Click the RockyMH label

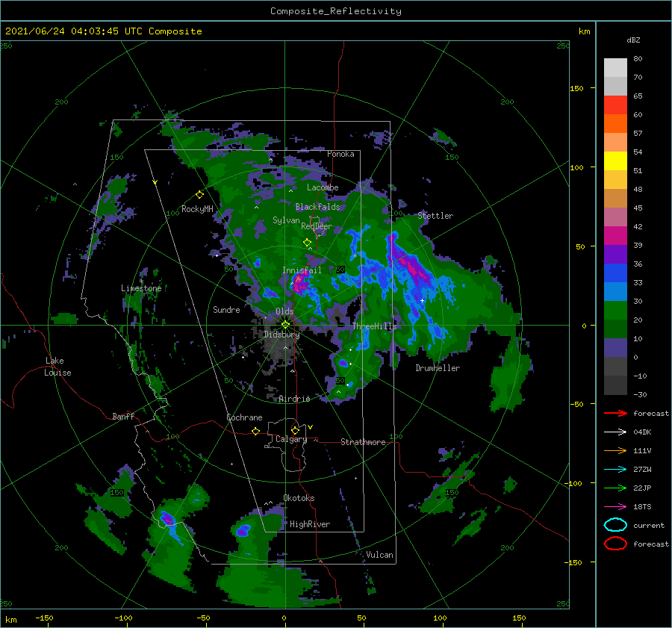click(x=197, y=209)
